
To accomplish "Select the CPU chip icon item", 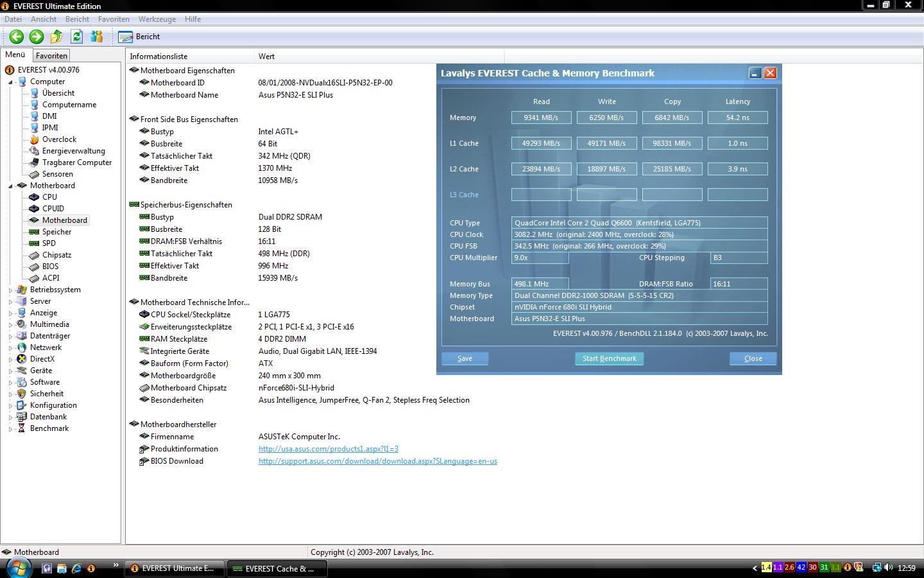I will [35, 197].
